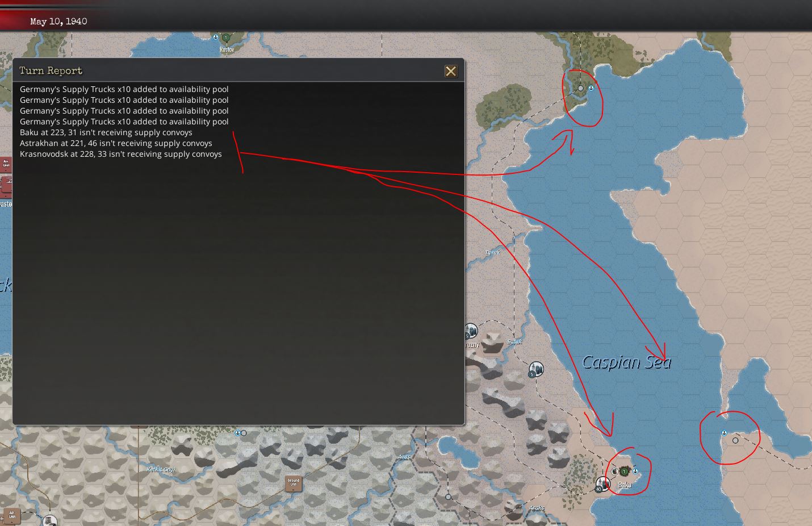
Task: Select the green Baku city marker
Action: pyautogui.click(x=625, y=471)
